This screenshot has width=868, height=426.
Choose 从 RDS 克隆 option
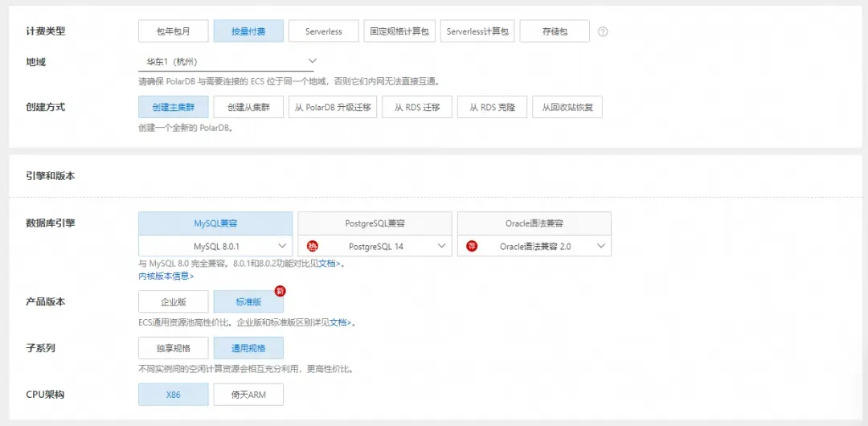click(492, 107)
